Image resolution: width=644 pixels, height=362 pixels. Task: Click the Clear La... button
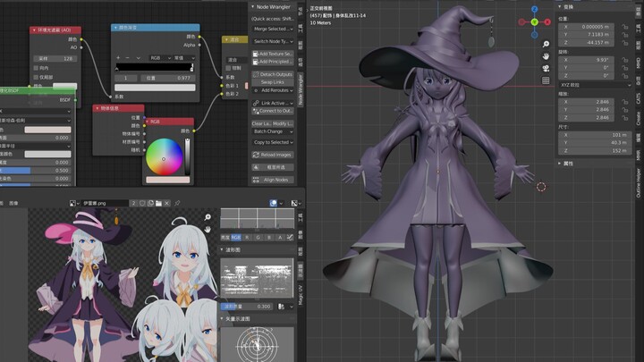261,123
